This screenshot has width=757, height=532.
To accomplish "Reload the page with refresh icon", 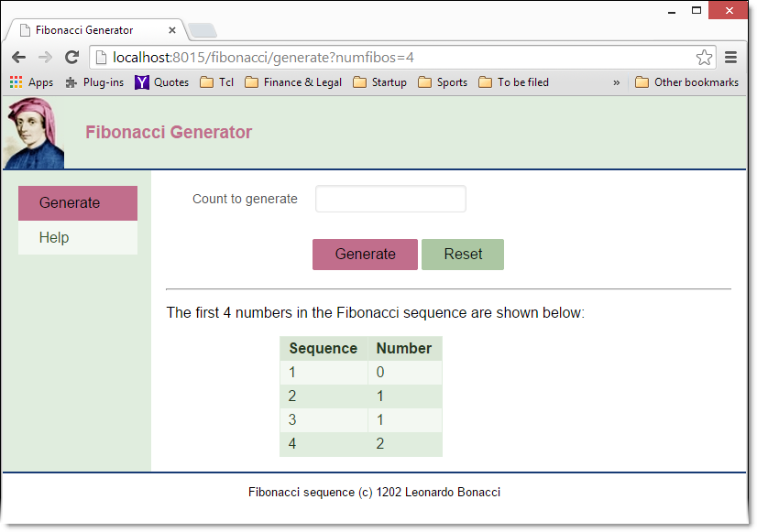I will click(71, 57).
